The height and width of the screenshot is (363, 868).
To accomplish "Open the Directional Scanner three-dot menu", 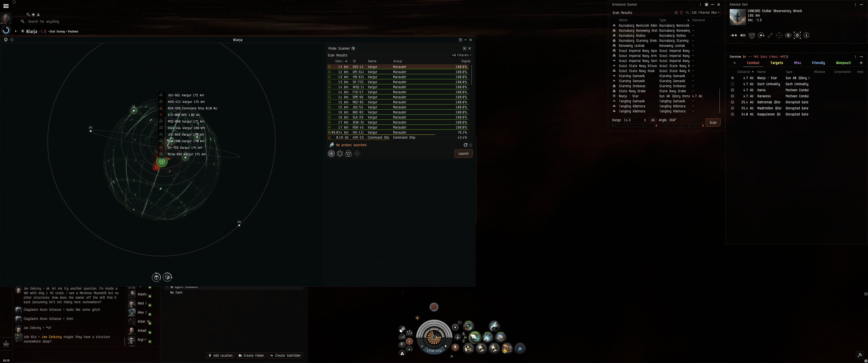I will [700, 5].
